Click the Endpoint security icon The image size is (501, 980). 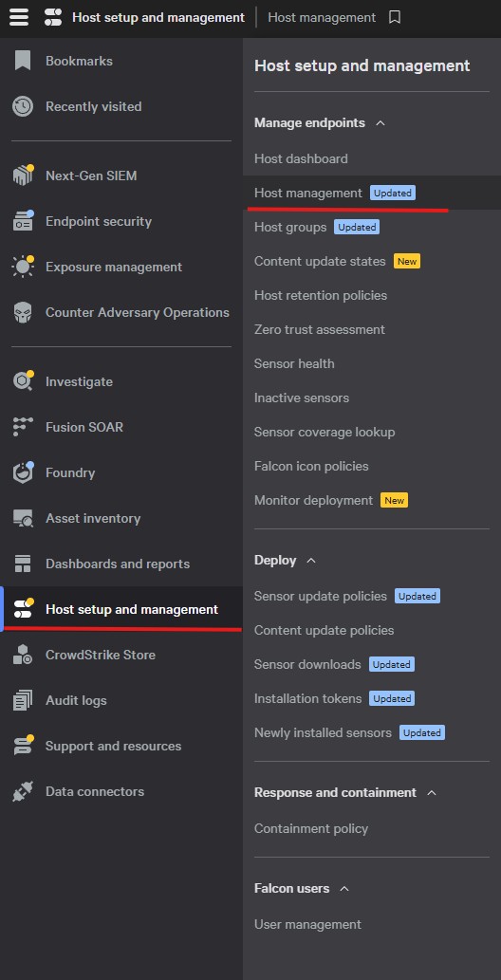(23, 221)
